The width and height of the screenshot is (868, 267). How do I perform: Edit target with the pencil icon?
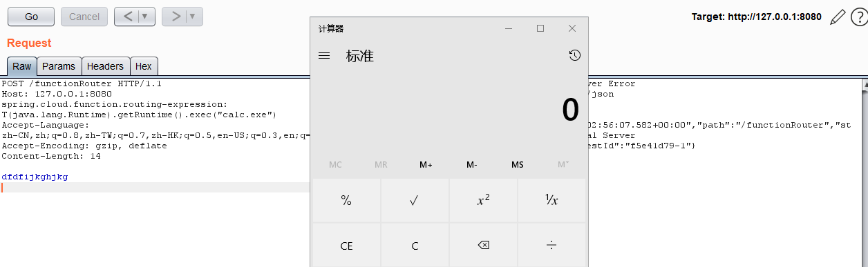[837, 17]
